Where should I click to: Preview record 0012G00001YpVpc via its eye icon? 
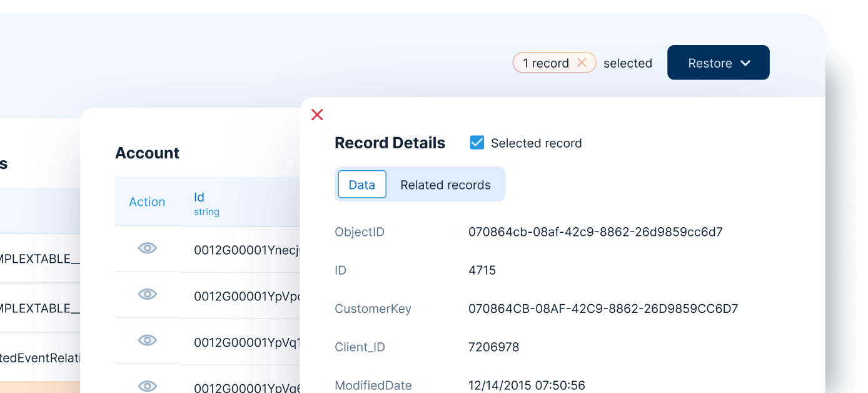click(147, 294)
